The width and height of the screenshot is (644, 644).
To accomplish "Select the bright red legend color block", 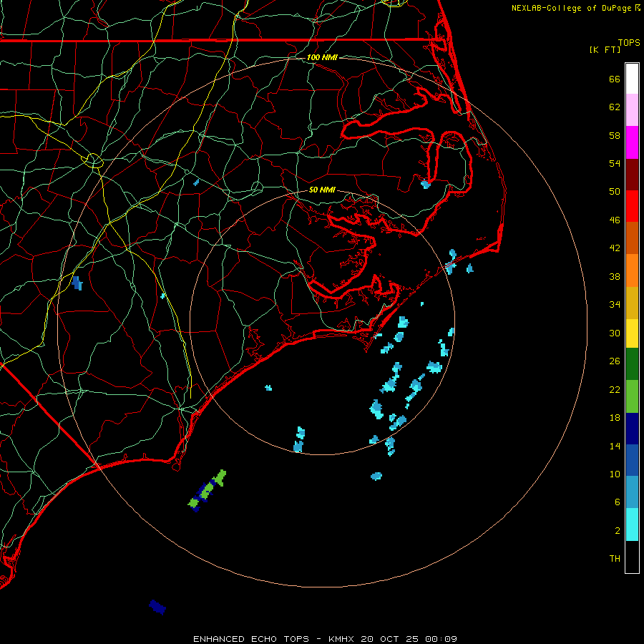I will click(632, 206).
